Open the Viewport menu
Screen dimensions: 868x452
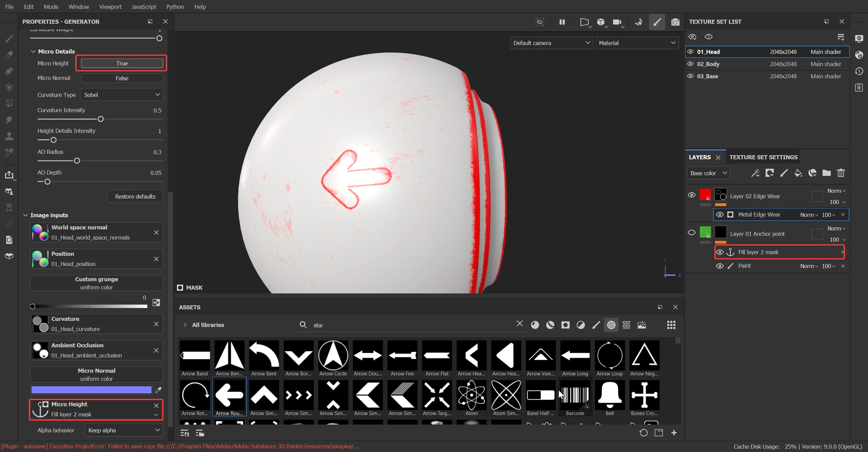[110, 7]
